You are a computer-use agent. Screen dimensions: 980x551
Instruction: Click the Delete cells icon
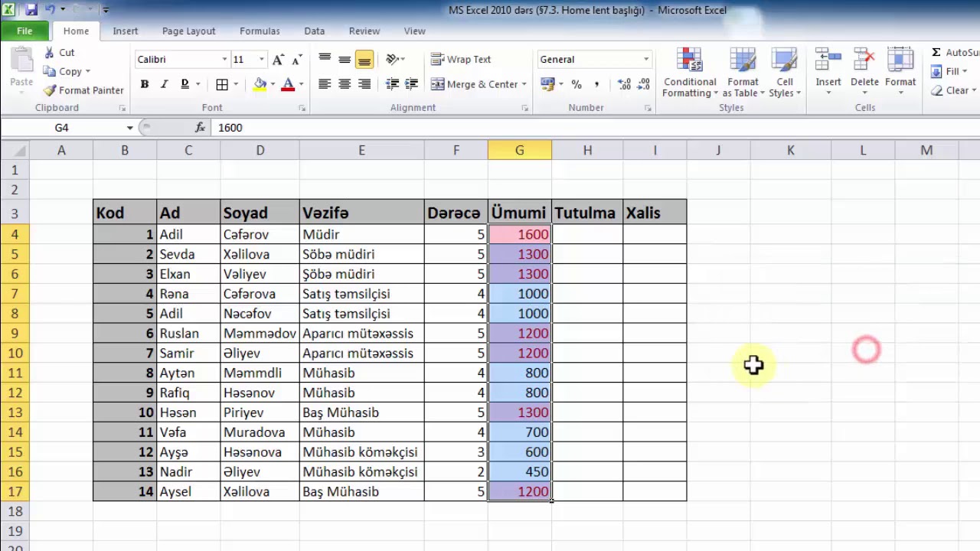pyautogui.click(x=864, y=60)
